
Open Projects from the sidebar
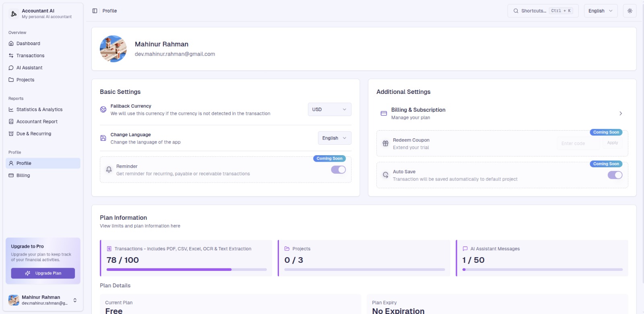click(x=43, y=80)
